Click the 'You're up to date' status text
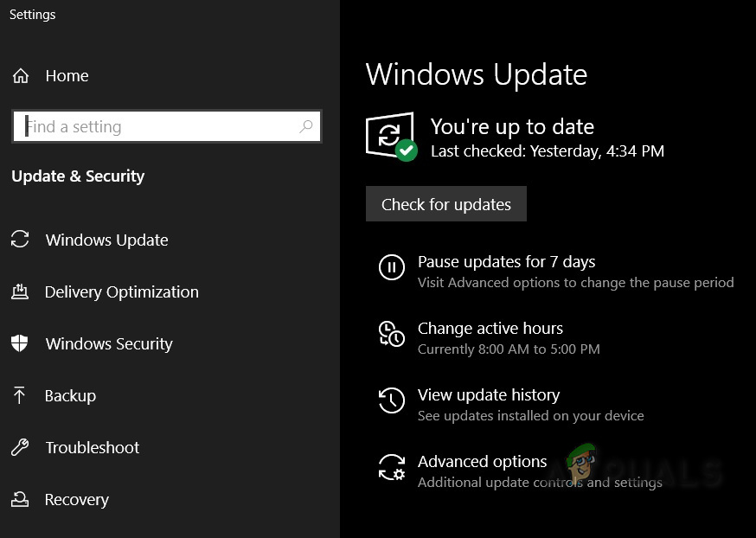The image size is (756, 538). (512, 127)
